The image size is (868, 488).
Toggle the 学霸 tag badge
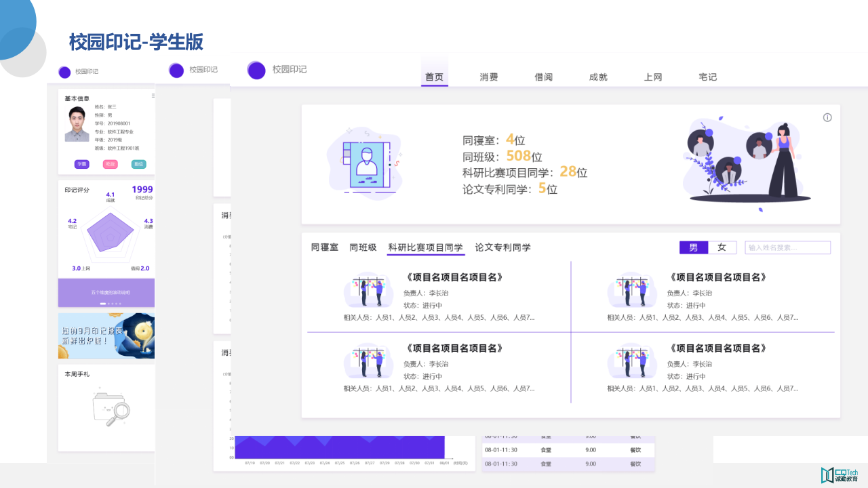81,164
